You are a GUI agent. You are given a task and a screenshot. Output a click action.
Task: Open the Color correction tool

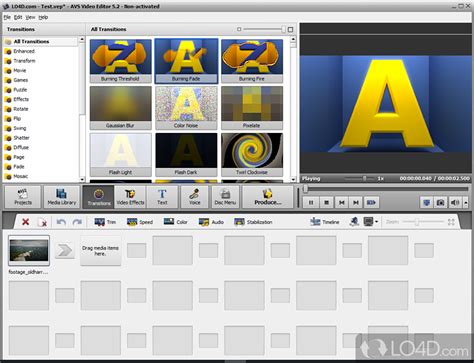pos(175,222)
